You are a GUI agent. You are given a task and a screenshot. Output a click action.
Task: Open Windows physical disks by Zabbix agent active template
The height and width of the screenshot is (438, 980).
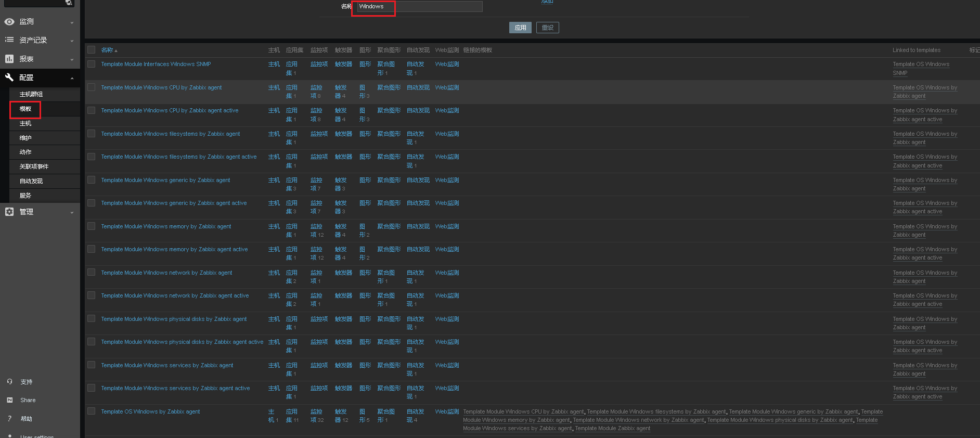pyautogui.click(x=182, y=342)
